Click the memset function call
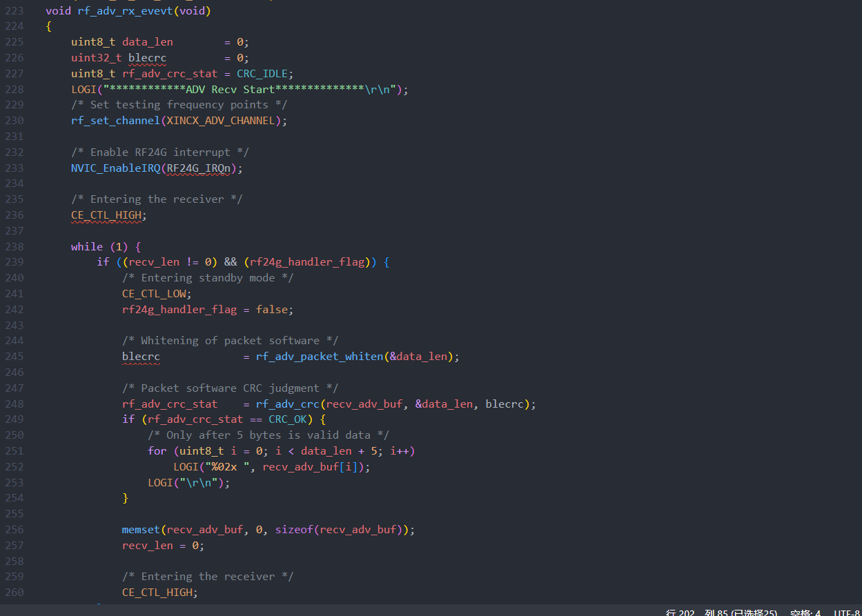 (x=141, y=529)
